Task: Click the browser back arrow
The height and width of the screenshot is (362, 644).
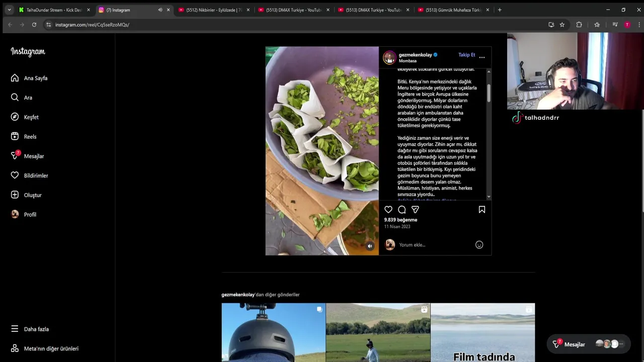Action: tap(10, 25)
